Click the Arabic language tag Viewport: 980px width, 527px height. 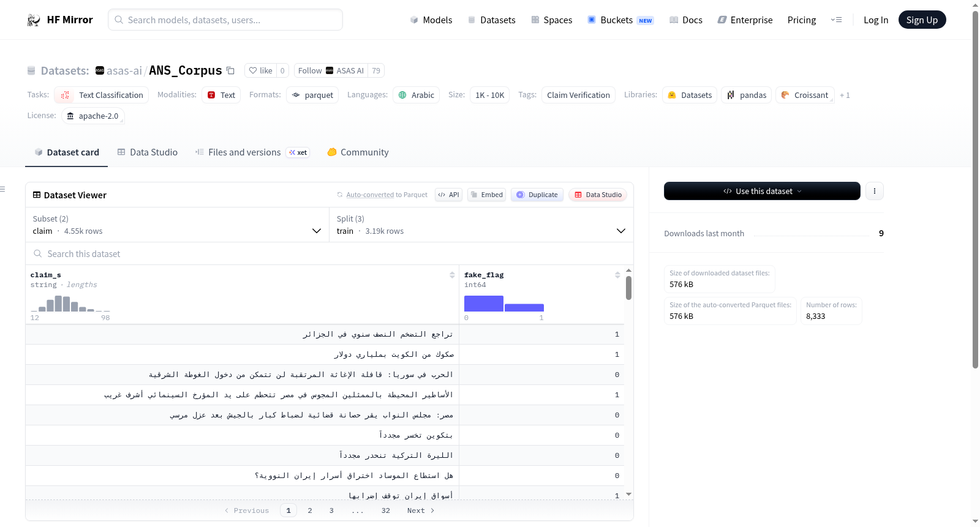tap(416, 95)
